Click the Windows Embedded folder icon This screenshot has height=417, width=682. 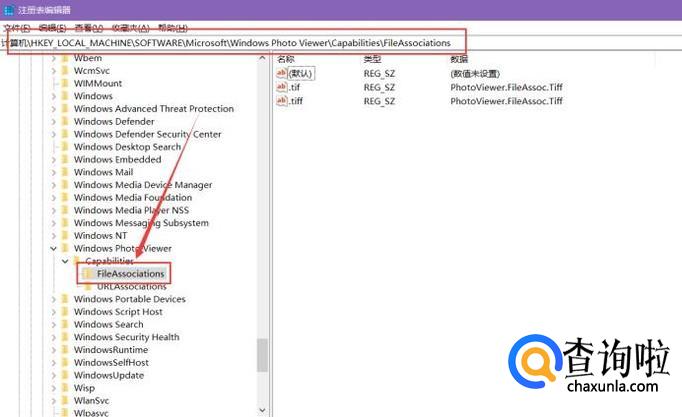[x=65, y=159]
